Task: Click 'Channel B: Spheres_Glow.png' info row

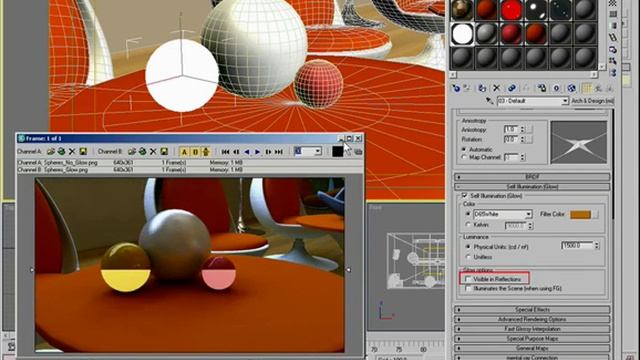Action: click(190, 169)
